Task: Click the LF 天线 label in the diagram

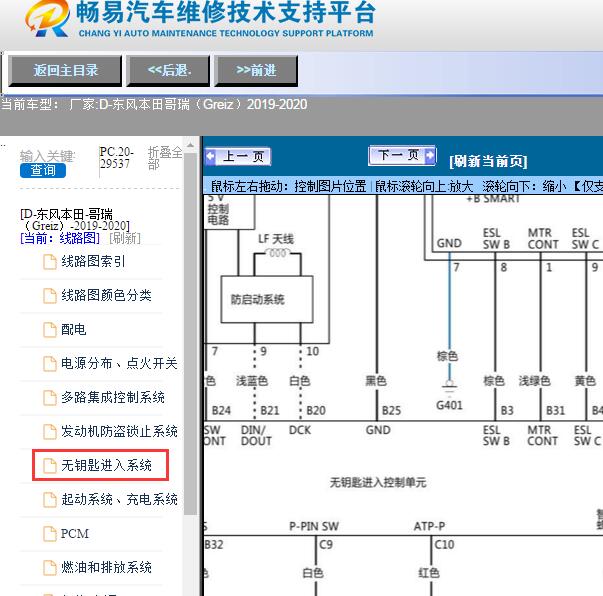Action: [276, 239]
